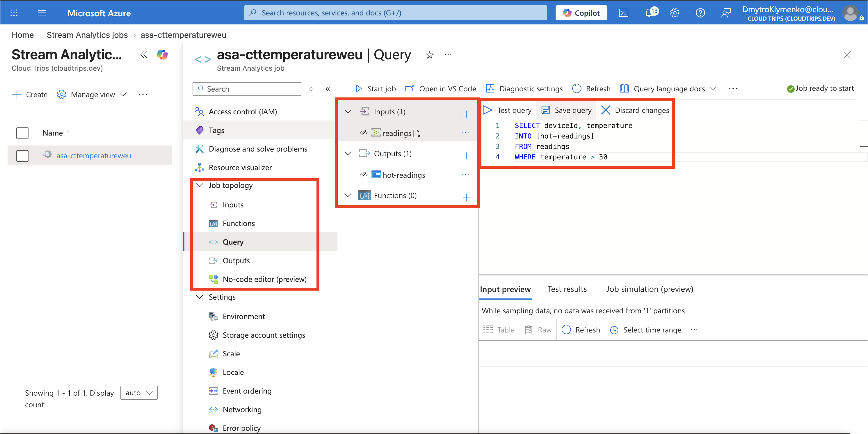Click Start job
The width and height of the screenshot is (868, 434).
(x=375, y=89)
